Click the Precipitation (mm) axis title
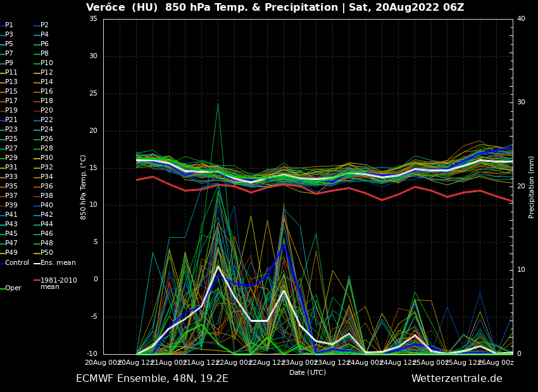The image size is (538, 392). point(532,187)
